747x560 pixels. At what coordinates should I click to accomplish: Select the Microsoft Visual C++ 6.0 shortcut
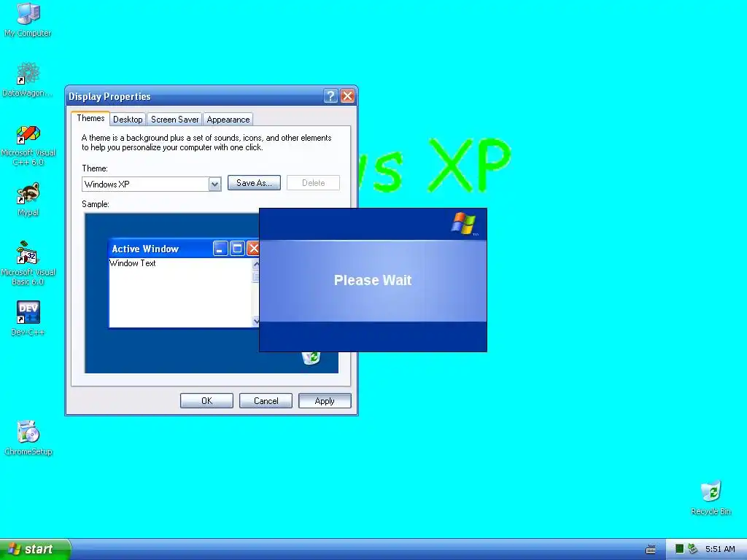click(x=28, y=145)
